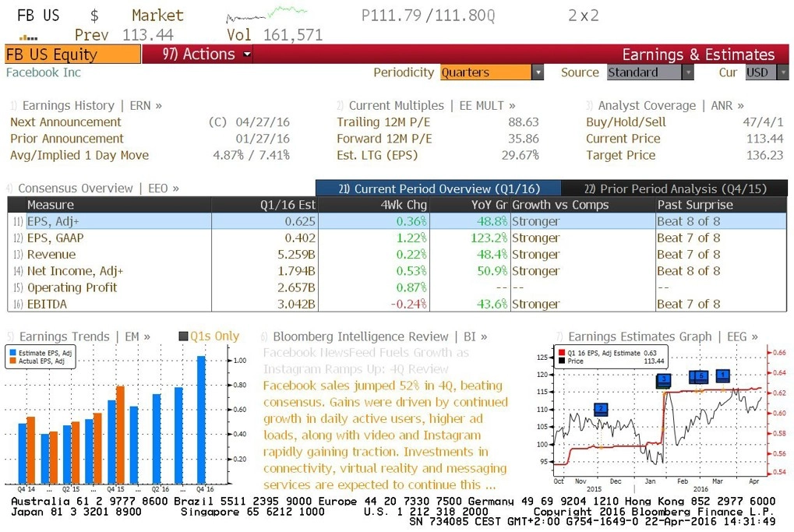This screenshot has width=794, height=532.
Task: Select event marker 1 on the estimates graph
Action: [722, 375]
